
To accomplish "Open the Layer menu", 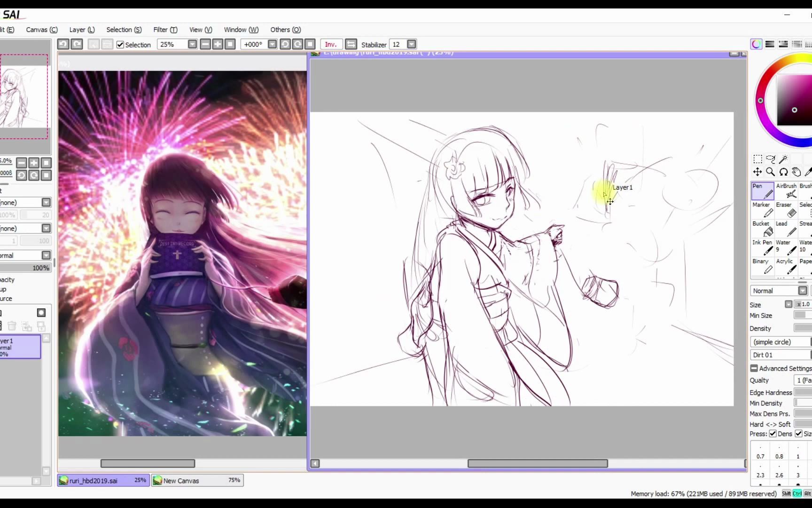I will 82,30.
